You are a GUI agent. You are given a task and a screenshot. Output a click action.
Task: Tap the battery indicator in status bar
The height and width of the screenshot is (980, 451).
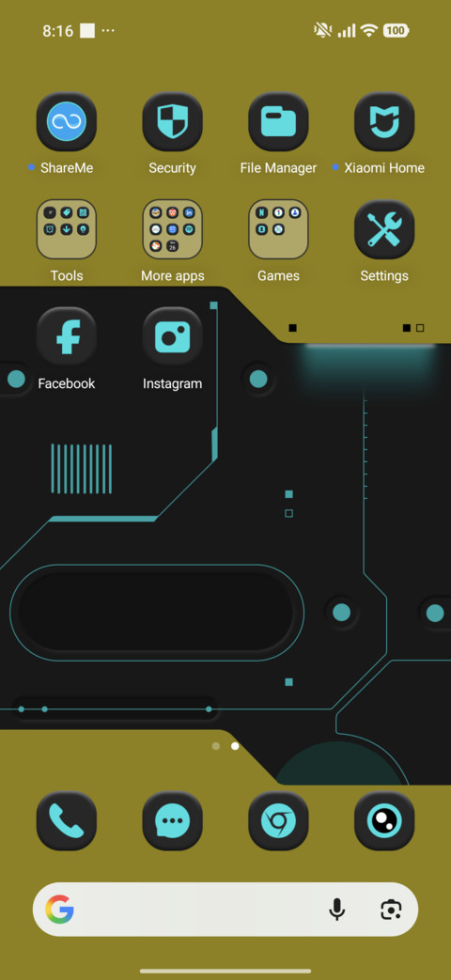point(396,30)
